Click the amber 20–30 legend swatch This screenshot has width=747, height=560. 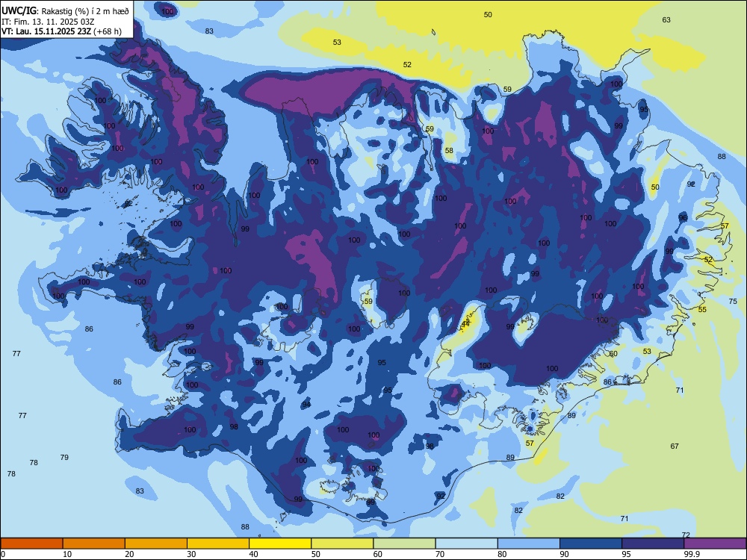[x=156, y=544]
